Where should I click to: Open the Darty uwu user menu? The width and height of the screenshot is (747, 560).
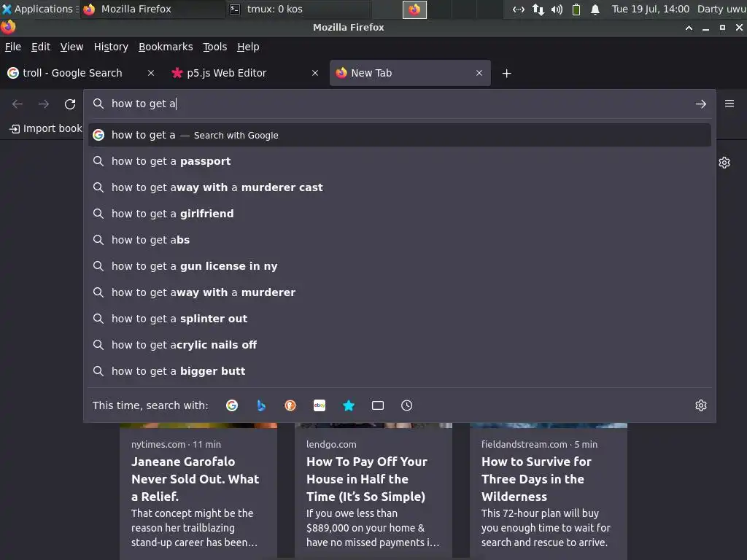click(x=721, y=9)
